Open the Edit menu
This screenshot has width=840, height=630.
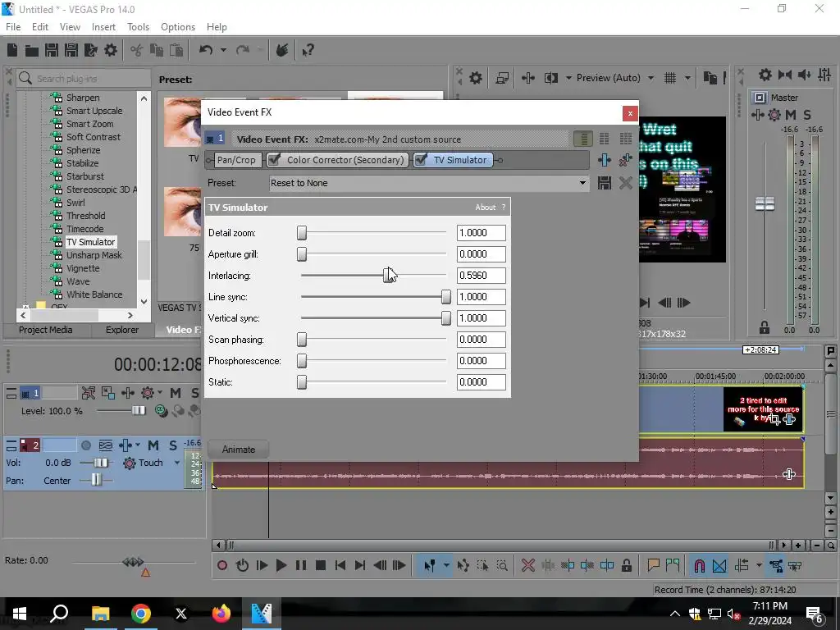click(x=39, y=27)
